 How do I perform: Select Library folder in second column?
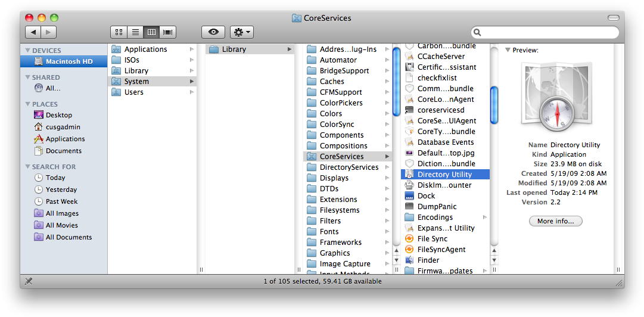tap(250, 49)
